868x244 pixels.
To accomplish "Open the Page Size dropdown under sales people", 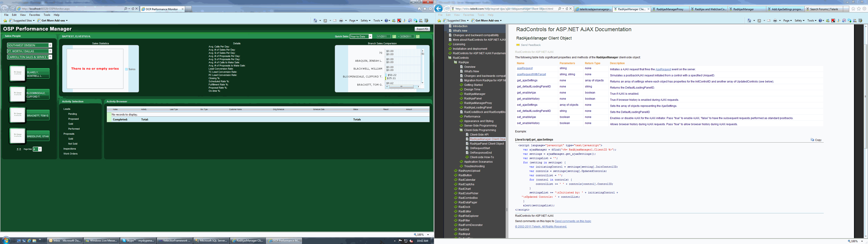I will tap(40, 149).
